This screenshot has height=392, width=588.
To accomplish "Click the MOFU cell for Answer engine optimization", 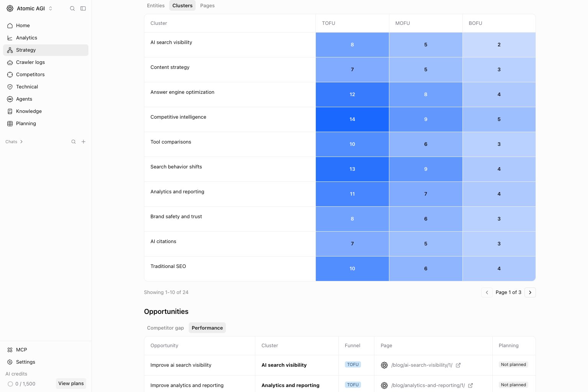I will [426, 95].
